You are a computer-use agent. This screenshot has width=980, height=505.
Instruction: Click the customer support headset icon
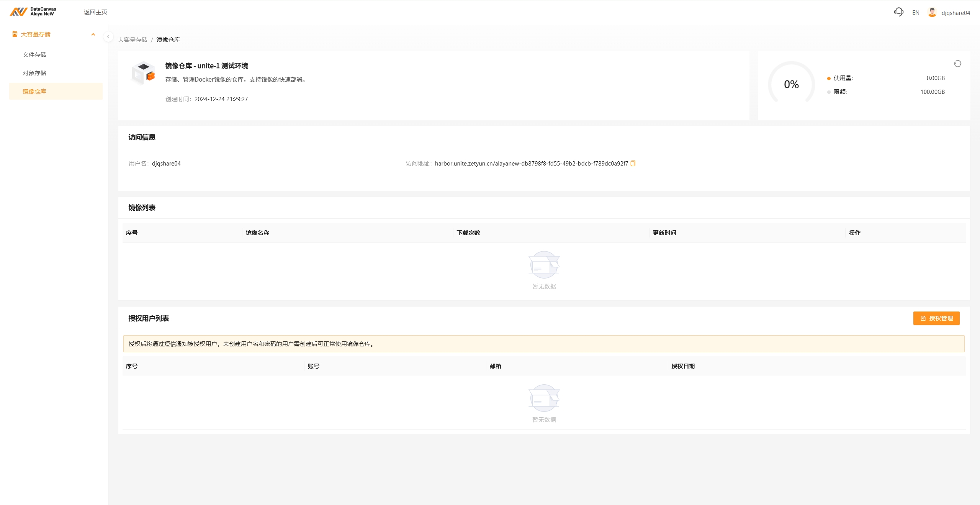click(x=898, y=12)
